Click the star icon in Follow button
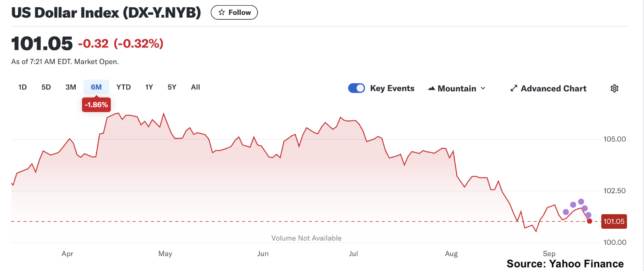This screenshot has width=644, height=271. 222,12
